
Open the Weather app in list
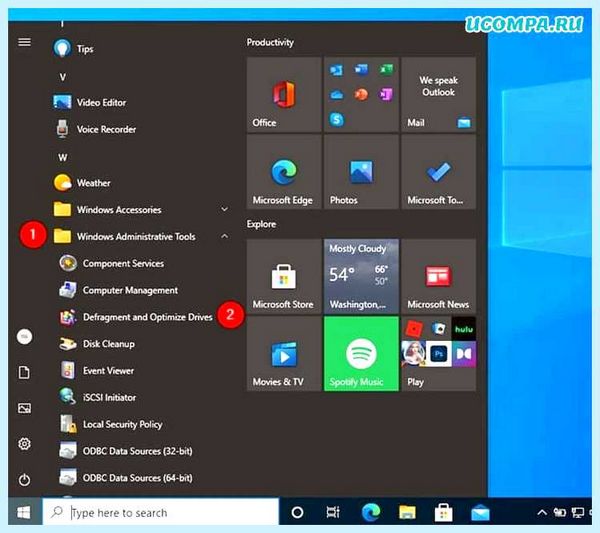82,183
